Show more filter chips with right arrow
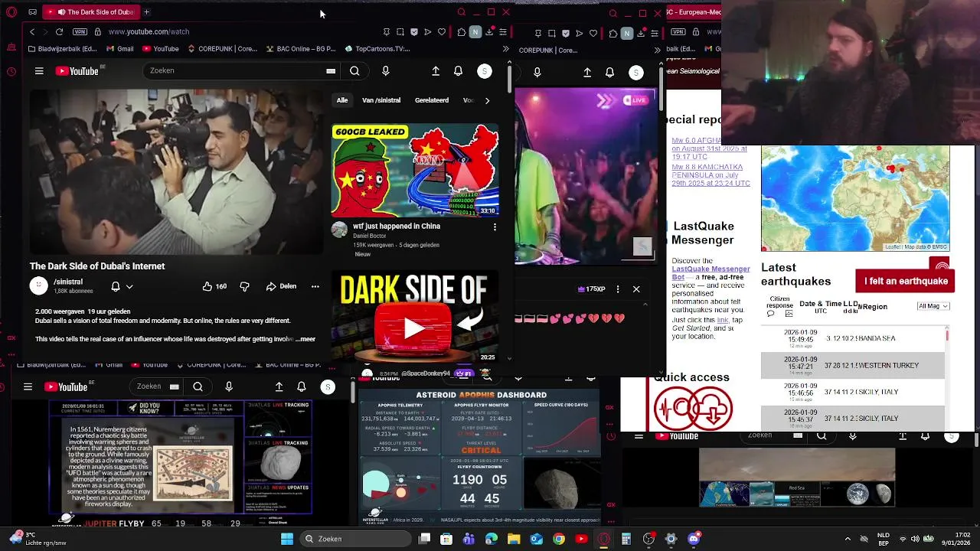The image size is (980, 551). (487, 100)
